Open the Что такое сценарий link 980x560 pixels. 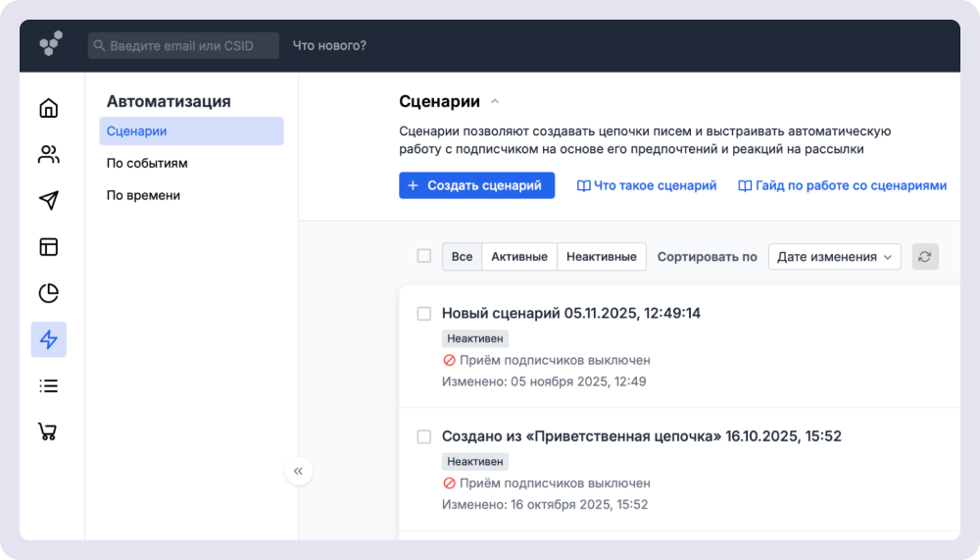(647, 185)
